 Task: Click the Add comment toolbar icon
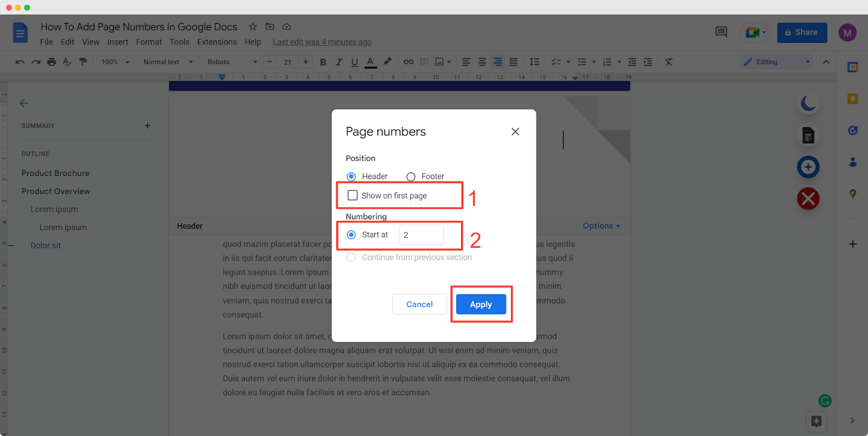tap(424, 62)
